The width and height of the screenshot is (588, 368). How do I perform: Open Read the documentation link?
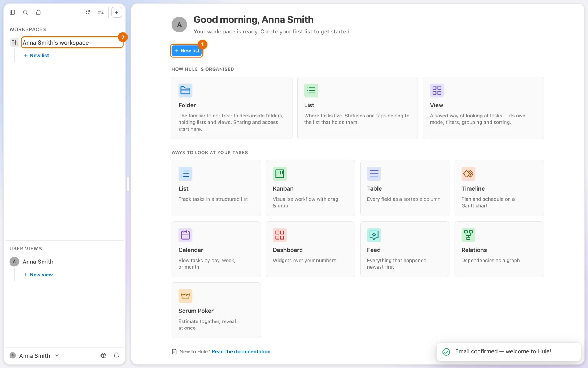coord(241,352)
